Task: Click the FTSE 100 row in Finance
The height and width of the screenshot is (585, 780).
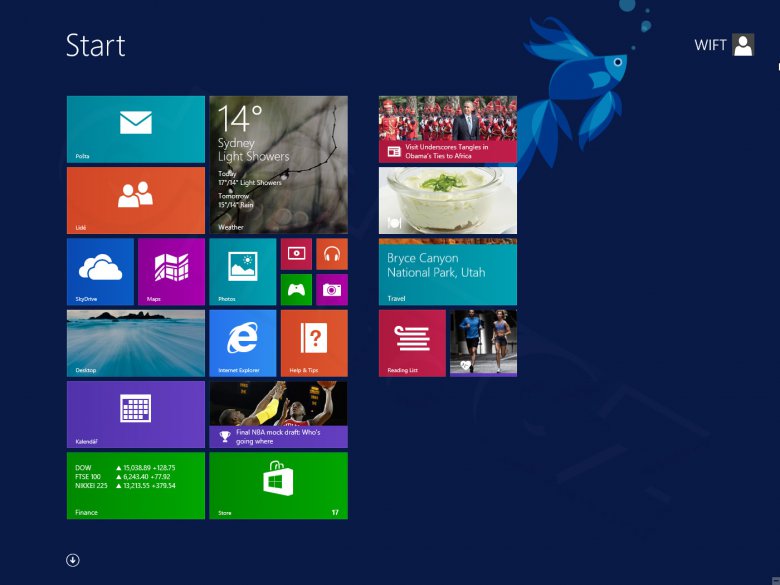Action: (x=123, y=477)
